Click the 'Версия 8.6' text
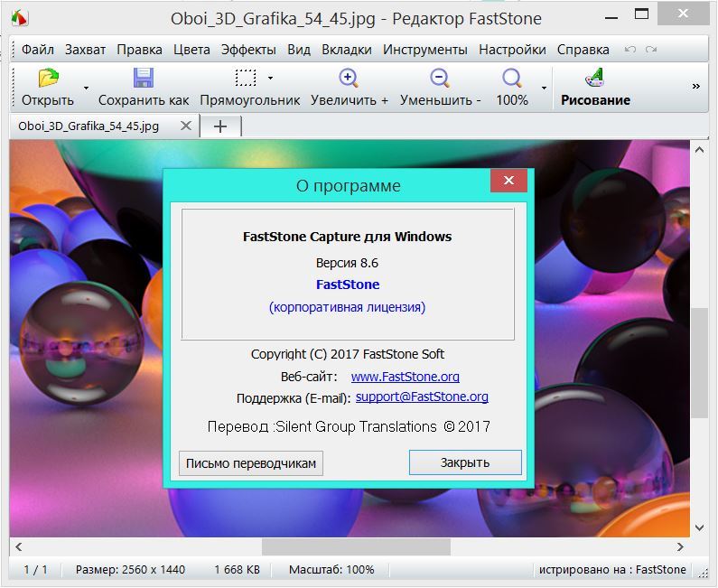 click(x=347, y=263)
